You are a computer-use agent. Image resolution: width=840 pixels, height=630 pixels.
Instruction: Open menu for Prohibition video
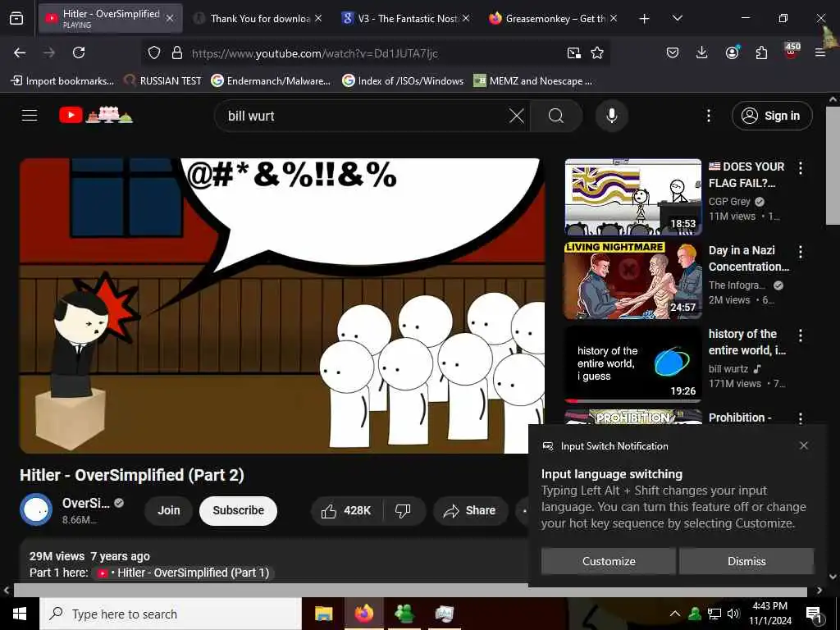point(801,418)
